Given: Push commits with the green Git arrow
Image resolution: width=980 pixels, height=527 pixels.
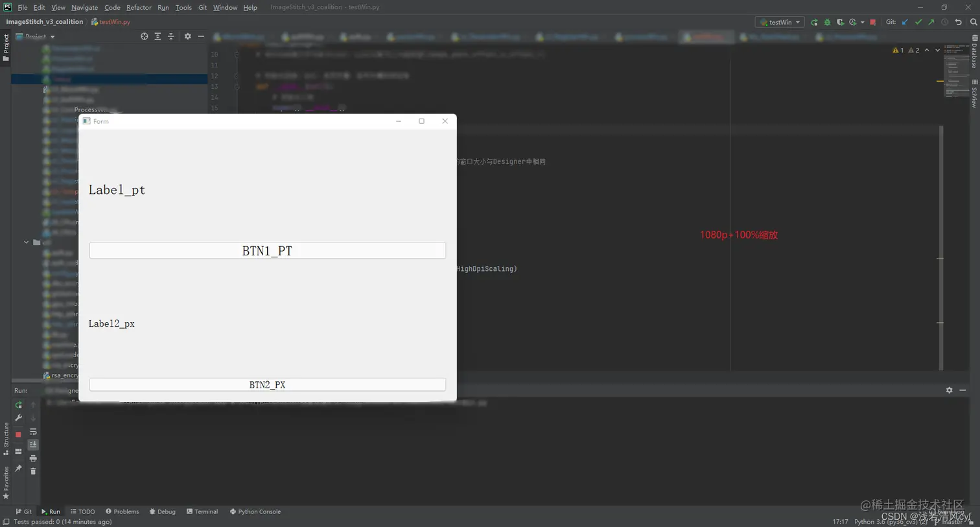Looking at the screenshot, I should tap(931, 22).
